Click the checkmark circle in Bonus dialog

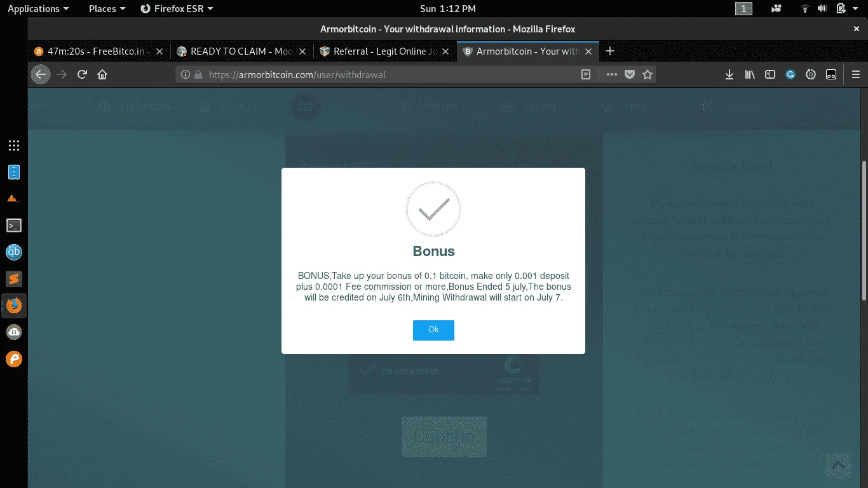pos(433,209)
